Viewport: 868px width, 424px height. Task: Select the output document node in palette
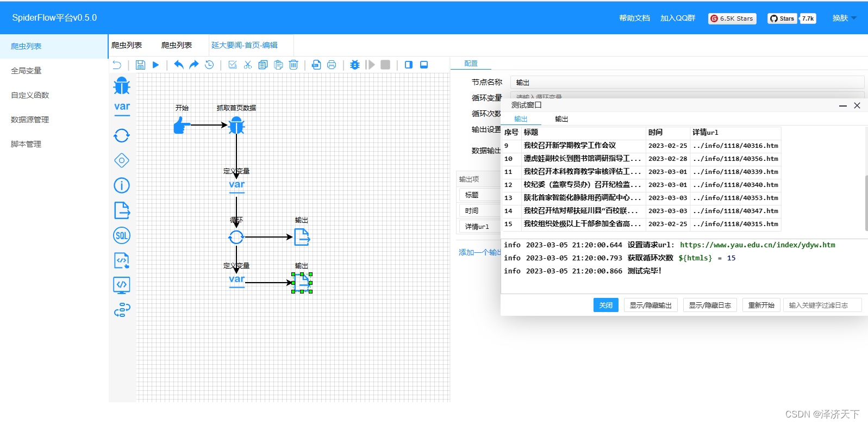pos(122,210)
